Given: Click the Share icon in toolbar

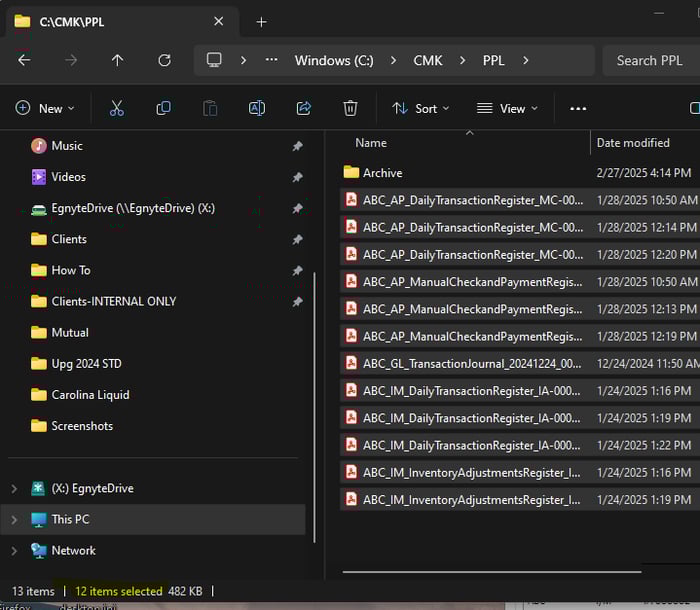Looking at the screenshot, I should [x=304, y=108].
